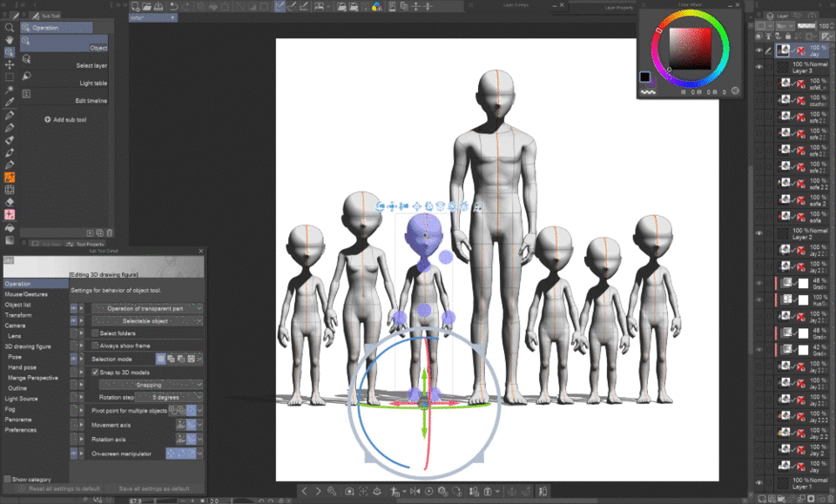Toggle visibility of Layer 3
The height and width of the screenshot is (504, 836).
click(758, 67)
